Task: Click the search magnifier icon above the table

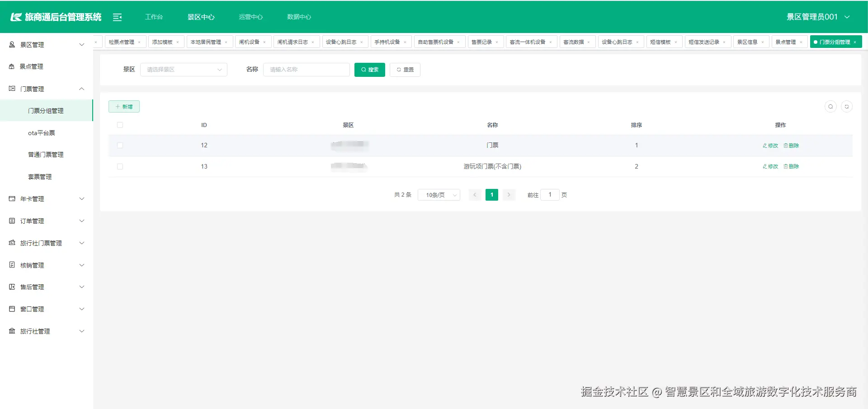Action: click(830, 107)
